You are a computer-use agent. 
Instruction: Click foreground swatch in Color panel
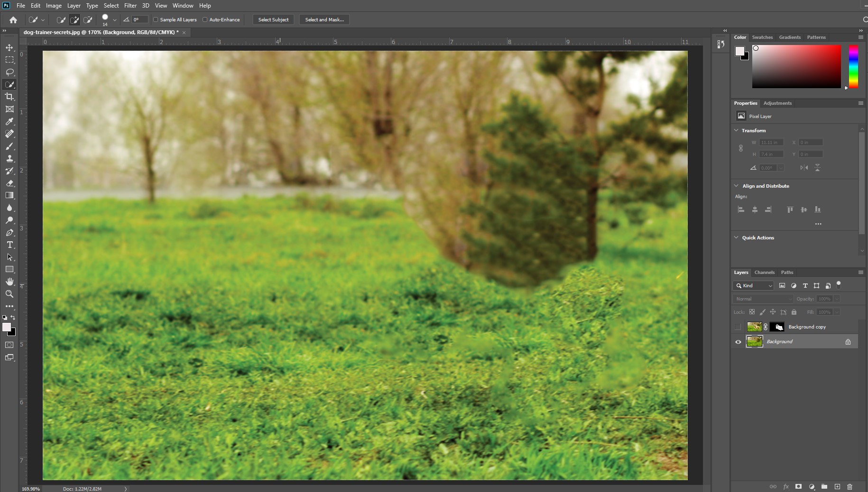click(739, 51)
